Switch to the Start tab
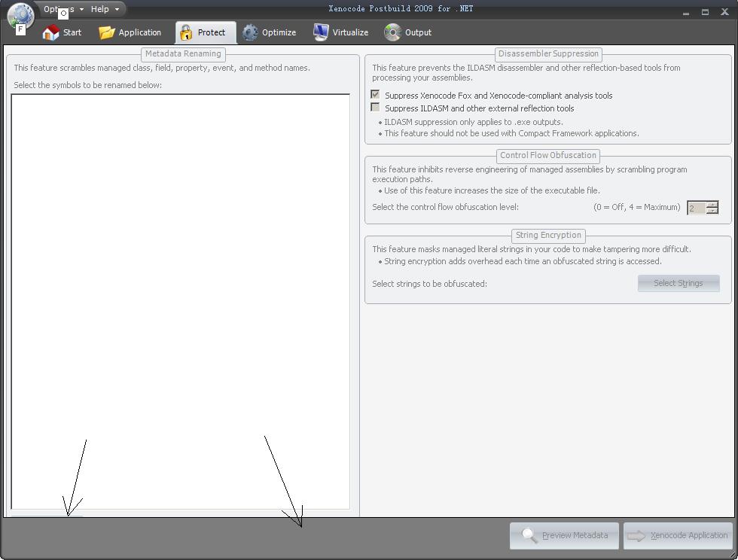Image resolution: width=738 pixels, height=560 pixels. [x=62, y=32]
